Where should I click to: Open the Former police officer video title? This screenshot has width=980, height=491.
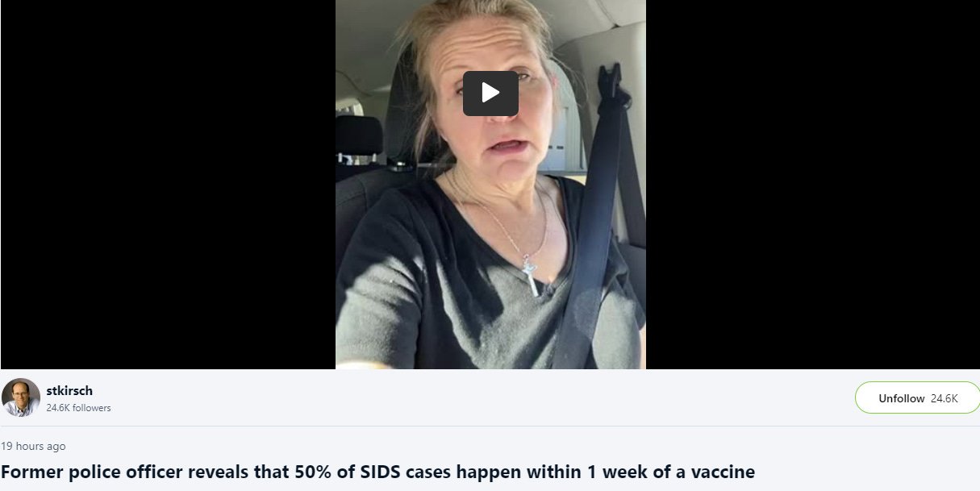pos(377,472)
